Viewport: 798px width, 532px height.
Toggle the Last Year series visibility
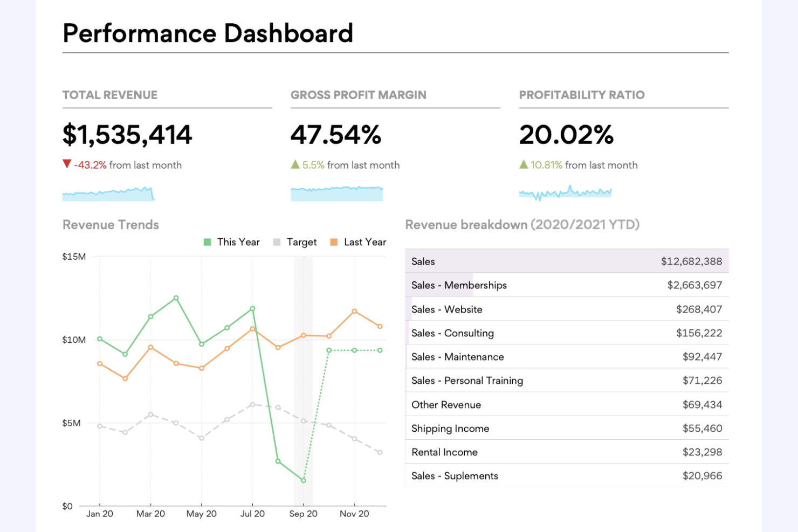click(x=358, y=242)
